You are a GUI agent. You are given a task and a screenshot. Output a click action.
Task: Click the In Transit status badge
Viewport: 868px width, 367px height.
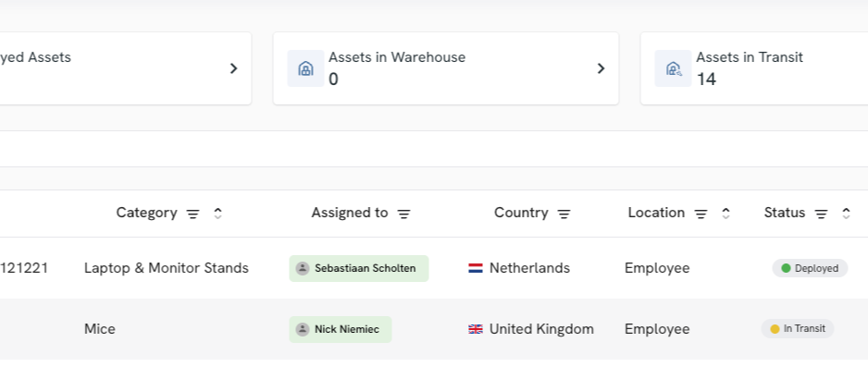(x=798, y=329)
